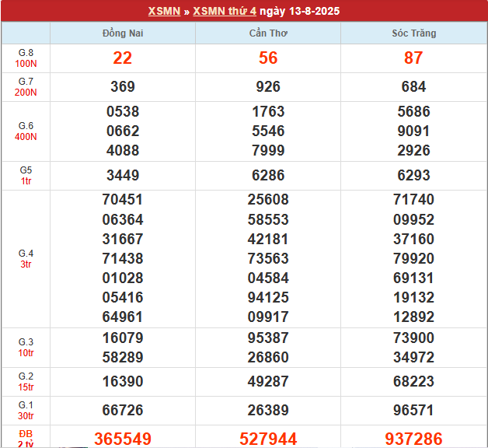Image resolution: width=488 pixels, height=448 pixels.
Task: Select G5 number 3449
Action: pyautogui.click(x=123, y=175)
